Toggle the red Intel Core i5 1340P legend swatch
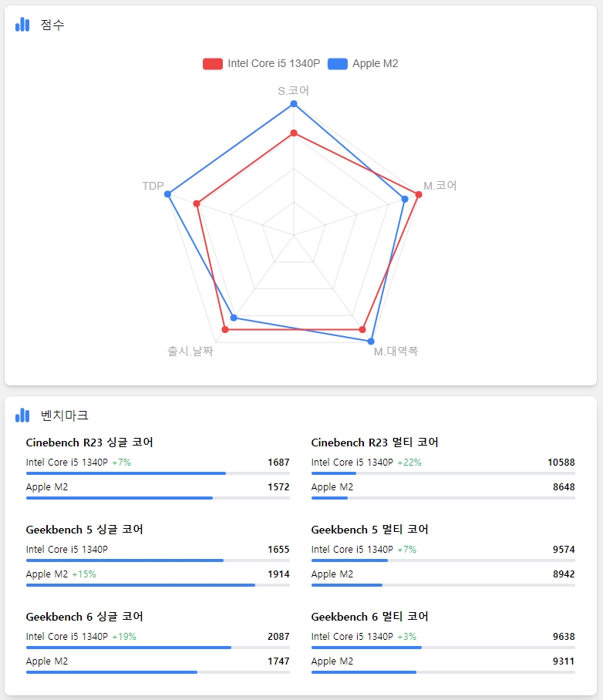Image resolution: width=603 pixels, height=700 pixels. pyautogui.click(x=213, y=64)
